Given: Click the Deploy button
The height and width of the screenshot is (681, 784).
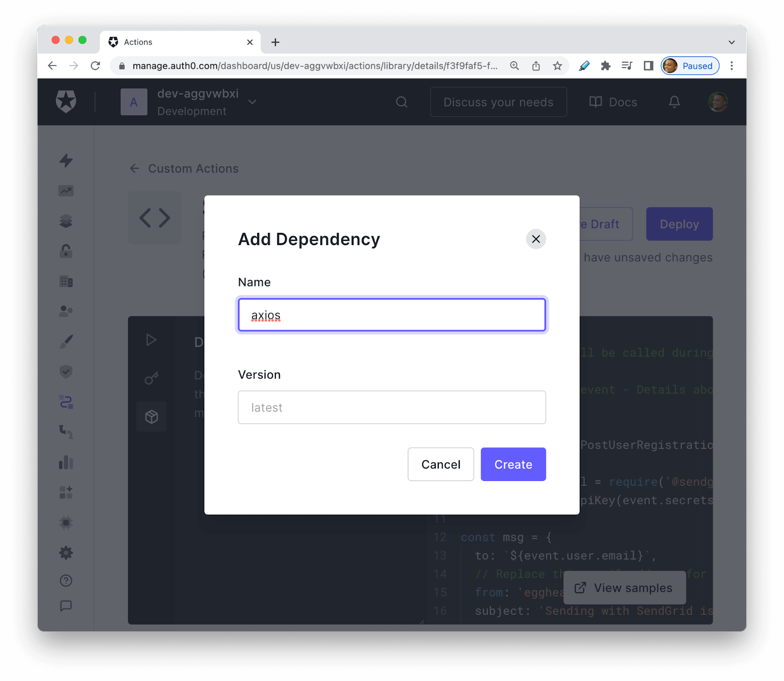Looking at the screenshot, I should (679, 224).
